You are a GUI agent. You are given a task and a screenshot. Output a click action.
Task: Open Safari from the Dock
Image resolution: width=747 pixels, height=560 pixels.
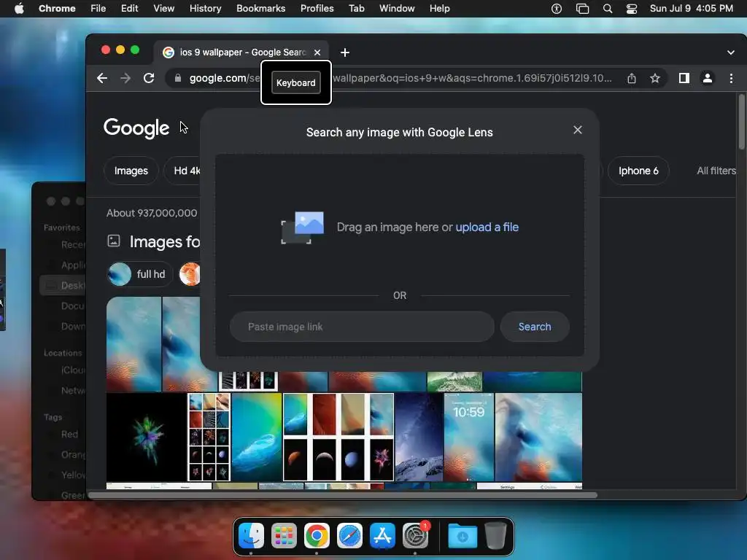click(x=349, y=536)
